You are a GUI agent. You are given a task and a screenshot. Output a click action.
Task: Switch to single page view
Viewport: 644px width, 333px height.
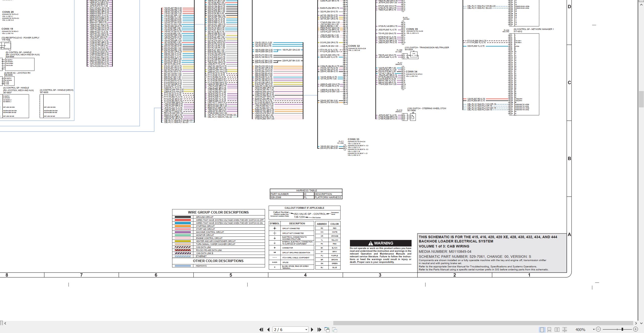click(x=542, y=329)
